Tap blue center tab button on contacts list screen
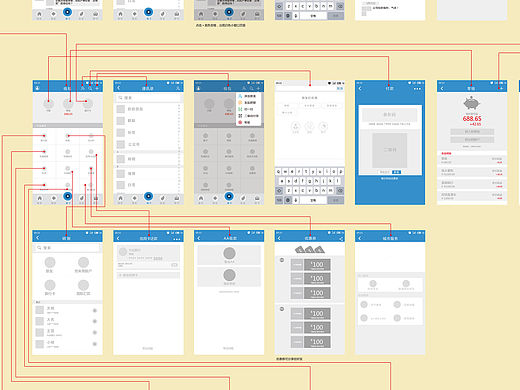This screenshot has height=390, width=520. pos(148,196)
